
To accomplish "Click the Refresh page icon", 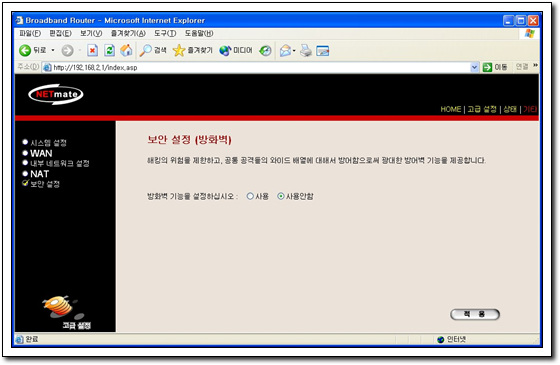I will (x=109, y=50).
